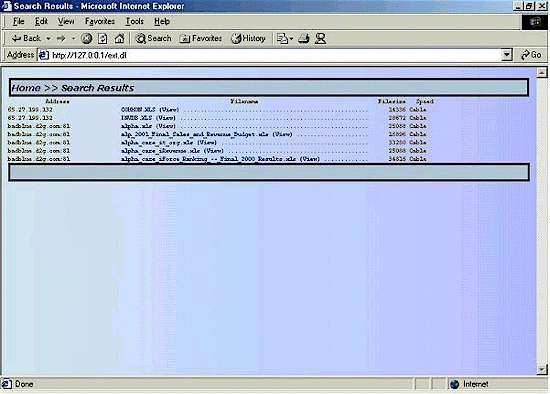Open the Edit menu
Image resolution: width=550 pixels, height=394 pixels.
[41, 21]
